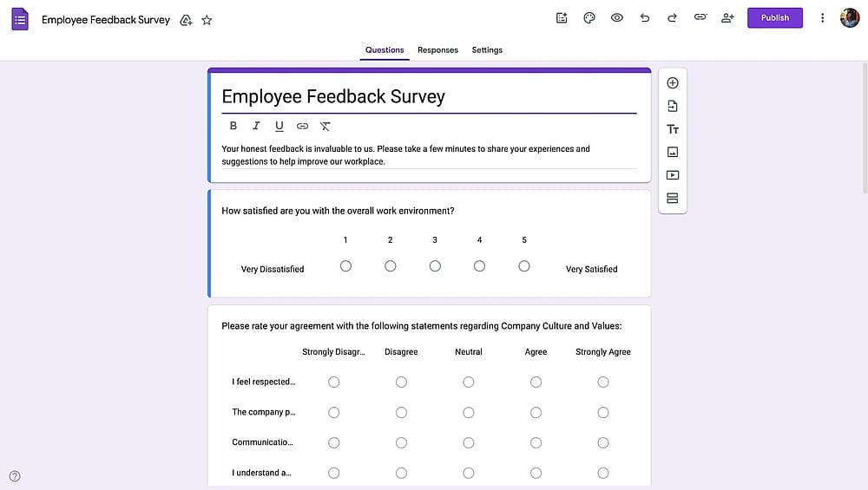Click the 'Strongly Agree' column header
868x490 pixels.
tap(603, 352)
